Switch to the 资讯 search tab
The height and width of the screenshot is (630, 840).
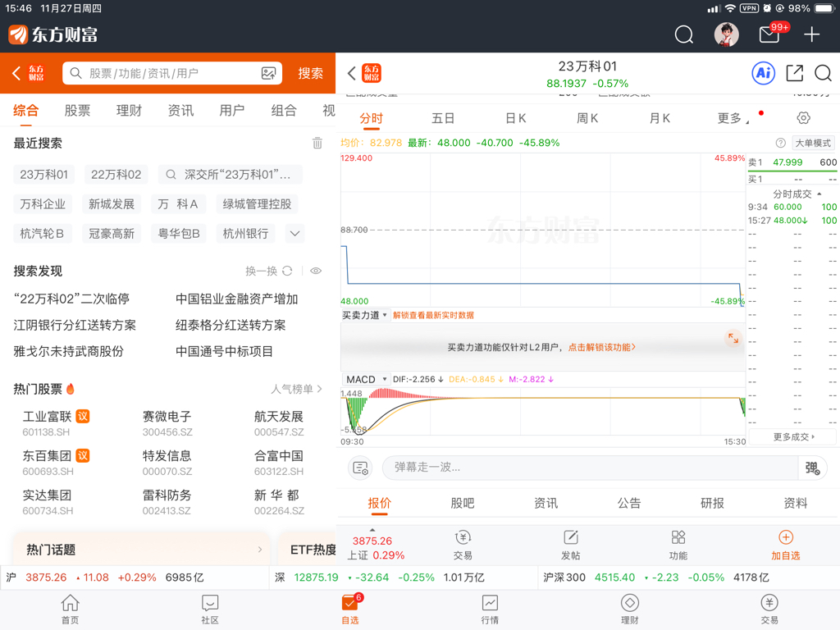click(x=180, y=111)
